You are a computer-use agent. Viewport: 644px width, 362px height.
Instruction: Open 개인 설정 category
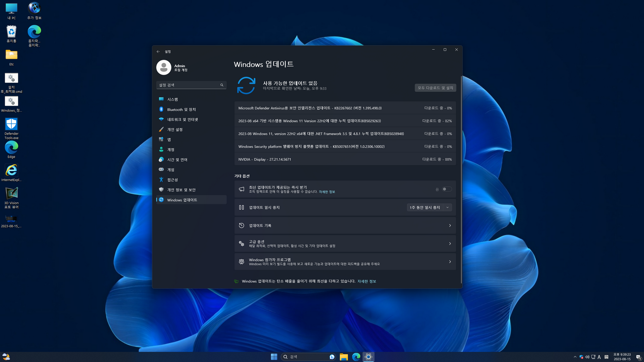191,130
